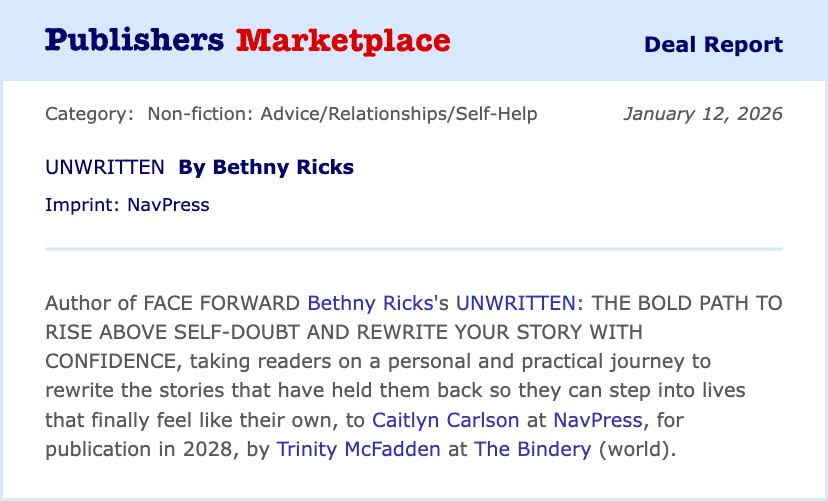This screenshot has height=501, width=828.
Task: Click the Publishers Marketplace logo
Action: pos(247,41)
